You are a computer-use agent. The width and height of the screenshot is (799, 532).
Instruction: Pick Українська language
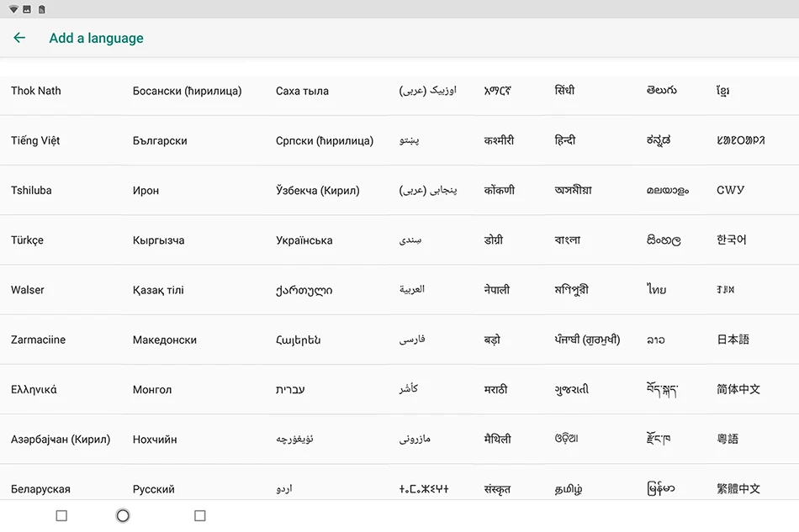[304, 240]
